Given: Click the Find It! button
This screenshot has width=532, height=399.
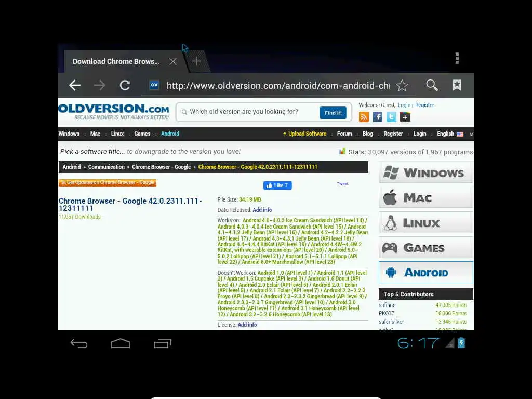Looking at the screenshot, I should [333, 113].
